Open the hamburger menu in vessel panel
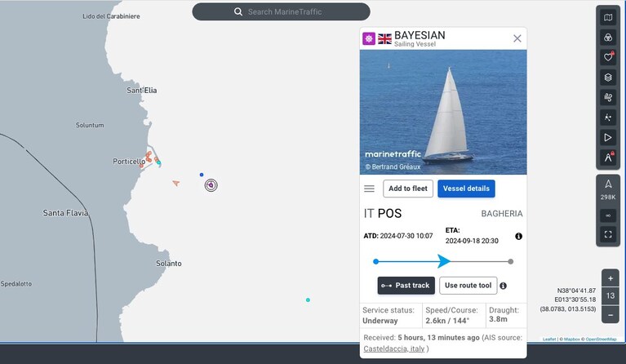Viewport: 626px width, 364px height. (369, 189)
